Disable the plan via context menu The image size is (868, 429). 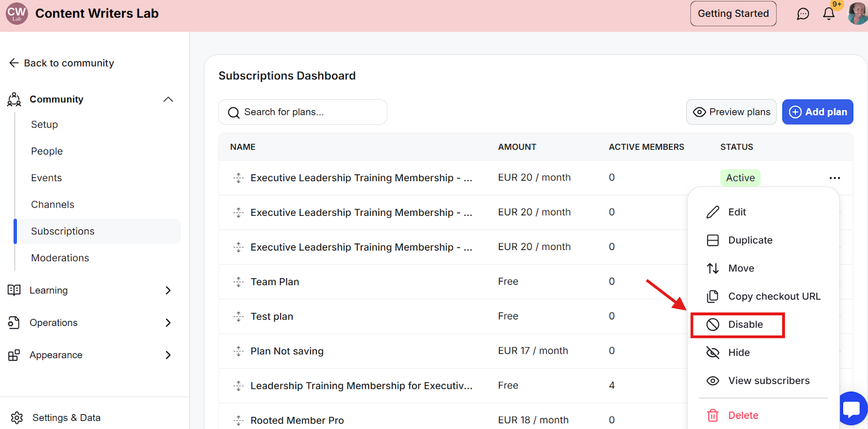(x=744, y=324)
